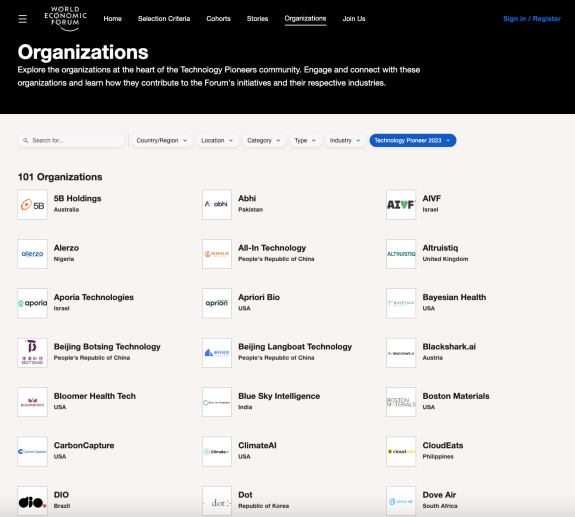The image size is (575, 517).
Task: Open the Blackshark.ai organization link
Action: click(x=449, y=346)
